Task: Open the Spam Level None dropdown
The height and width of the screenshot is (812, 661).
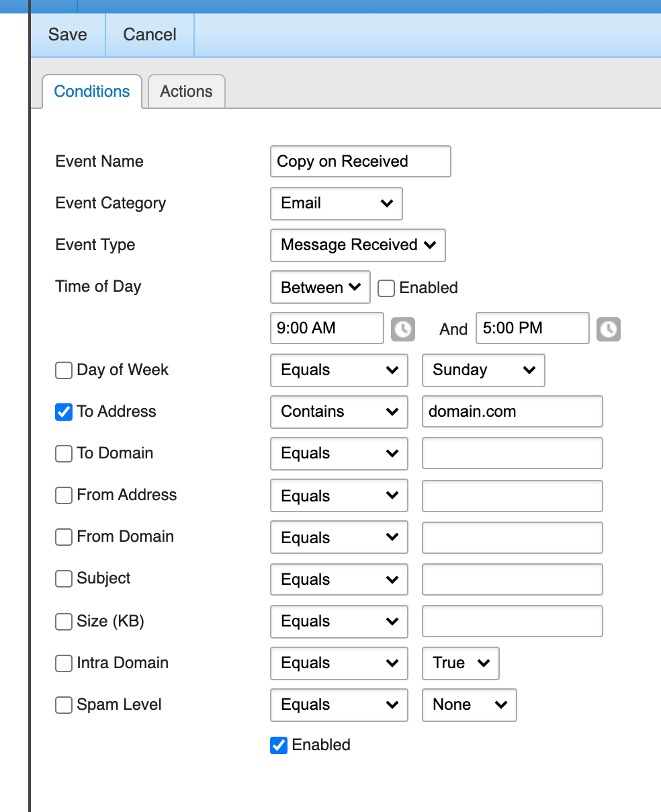Action: 469,705
